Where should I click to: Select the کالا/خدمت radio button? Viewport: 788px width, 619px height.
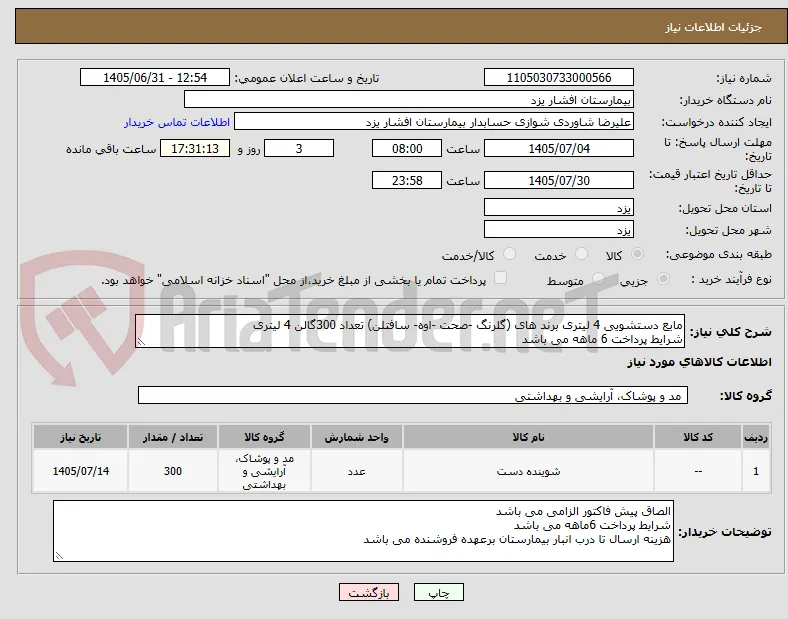(510, 254)
